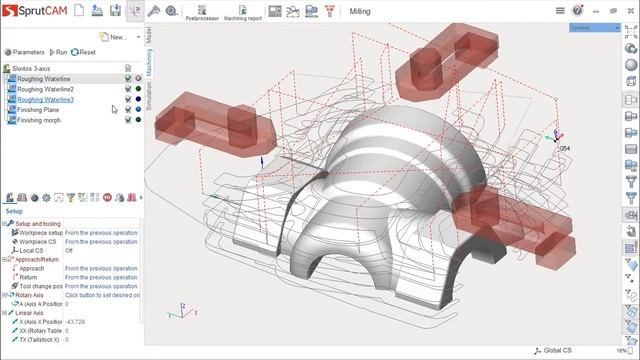This screenshot has width=640, height=360.
Task: Select the Roughing Waterline operation
Action: 44,79
